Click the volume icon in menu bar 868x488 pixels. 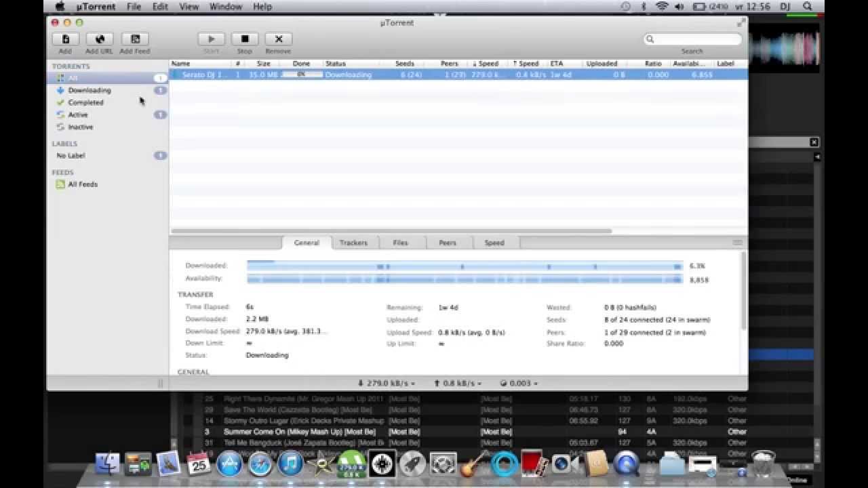pyautogui.click(x=680, y=7)
